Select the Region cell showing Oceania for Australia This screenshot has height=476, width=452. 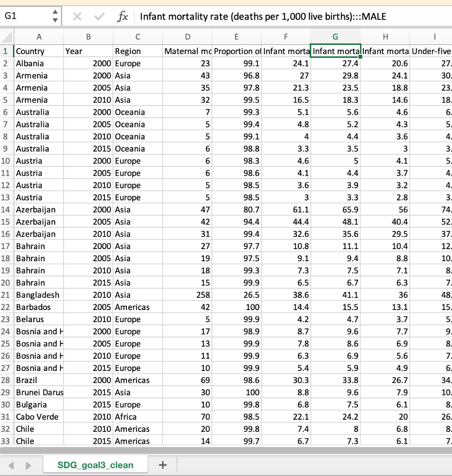(138, 112)
